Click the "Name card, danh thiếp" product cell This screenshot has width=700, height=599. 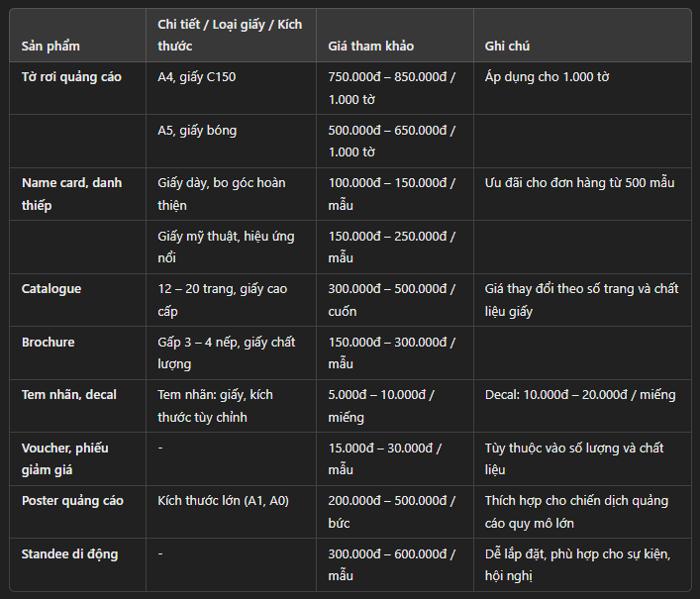click(x=71, y=194)
